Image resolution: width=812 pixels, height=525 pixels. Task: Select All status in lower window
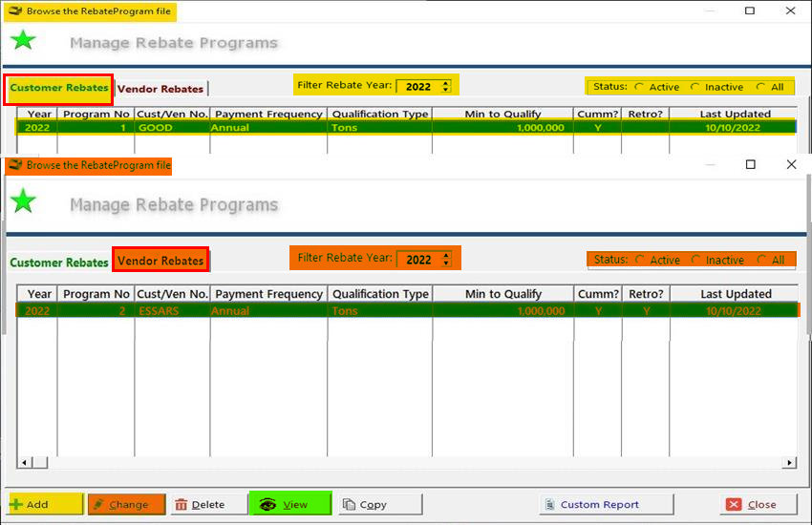pyautogui.click(x=761, y=260)
